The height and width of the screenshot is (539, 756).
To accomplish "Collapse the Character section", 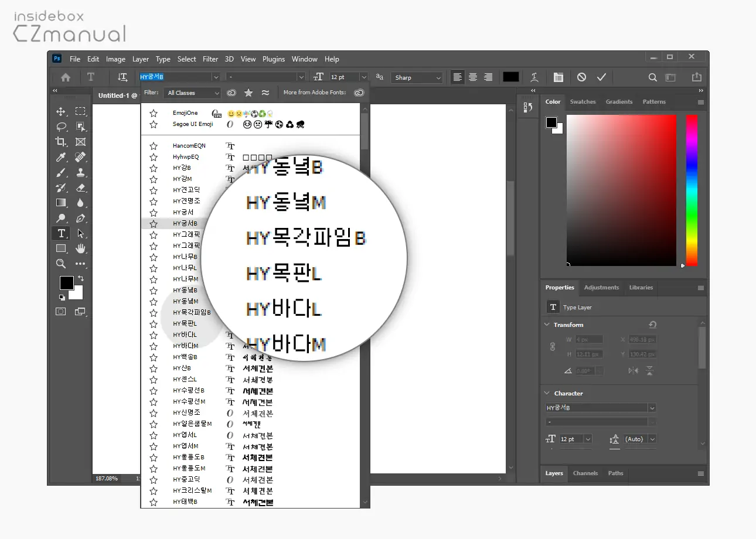I will coord(547,393).
